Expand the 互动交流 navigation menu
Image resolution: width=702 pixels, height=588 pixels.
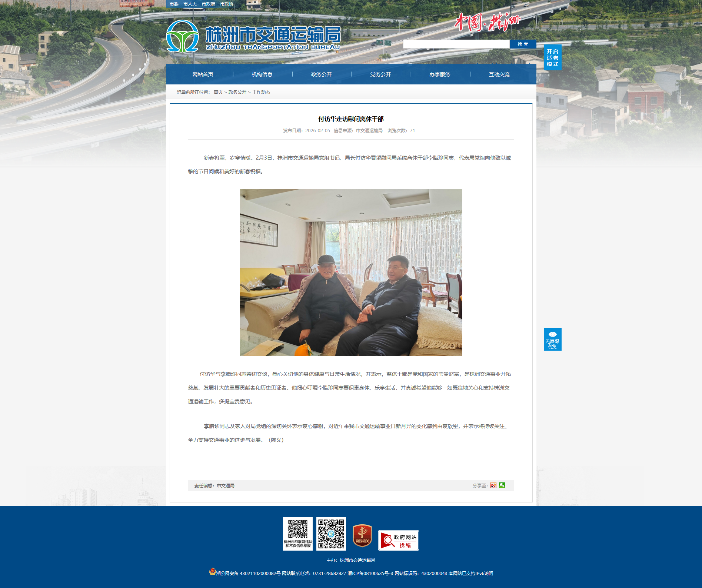tap(499, 74)
